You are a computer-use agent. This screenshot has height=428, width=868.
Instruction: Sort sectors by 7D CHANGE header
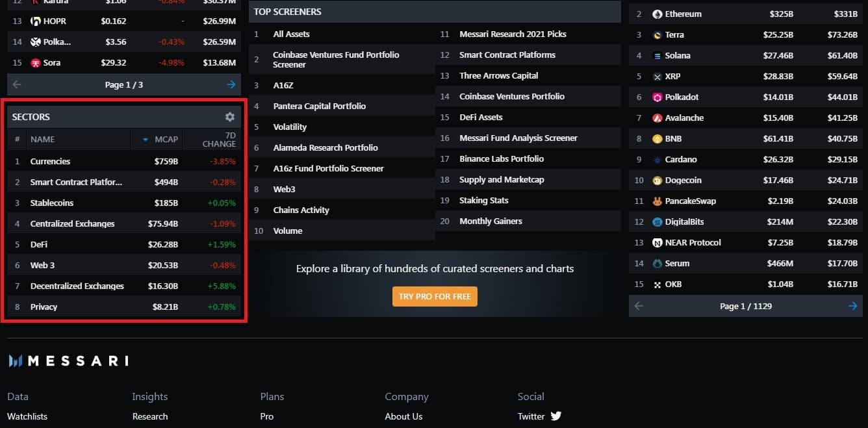pos(219,140)
